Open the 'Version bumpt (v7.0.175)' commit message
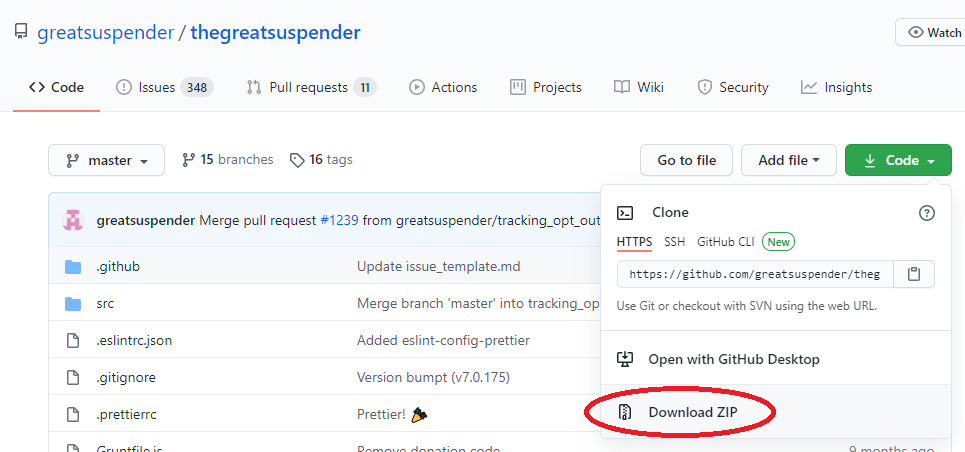Screen dimensions: 965x452 [x=433, y=377]
